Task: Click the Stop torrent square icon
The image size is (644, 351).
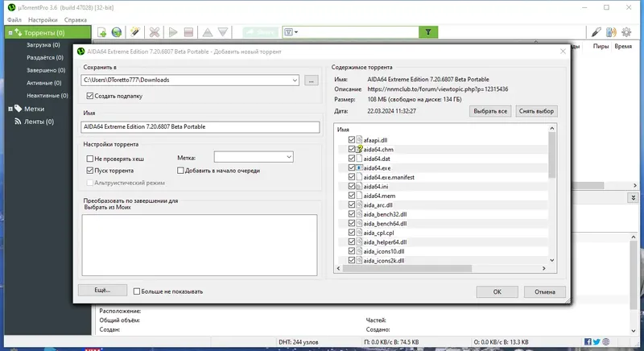Action: click(x=188, y=32)
